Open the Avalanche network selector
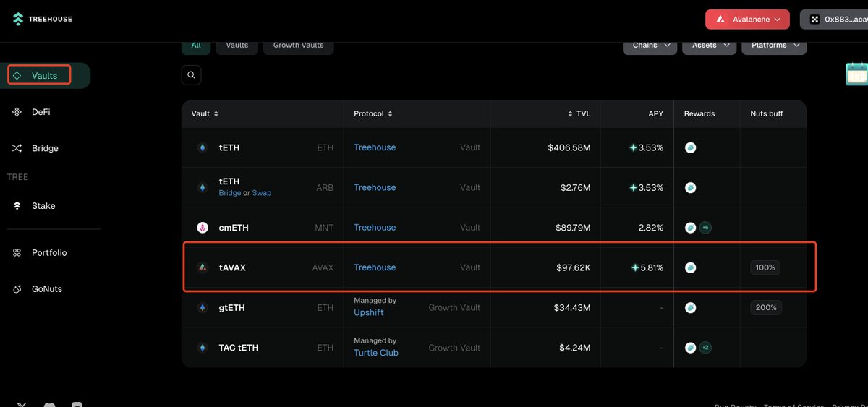The image size is (868, 407). [x=747, y=20]
